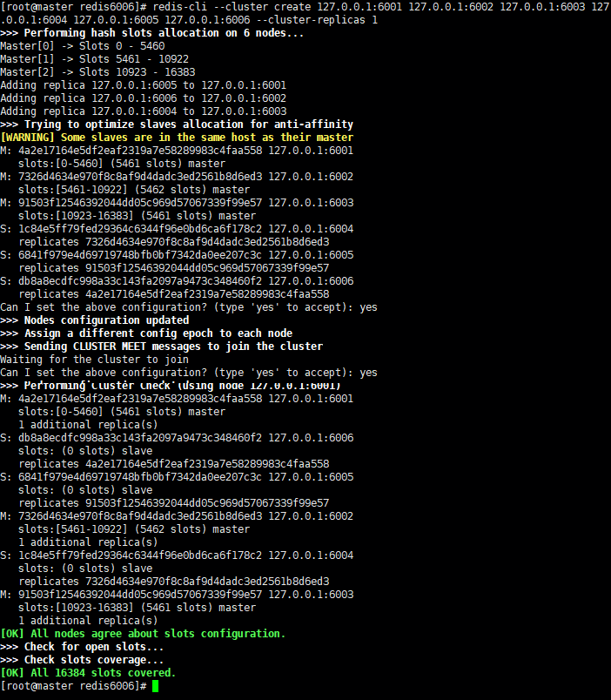611x700 pixels.
Task: Click the 'Performing hash slots allocation on 6 nodes' line
Action: (151, 33)
